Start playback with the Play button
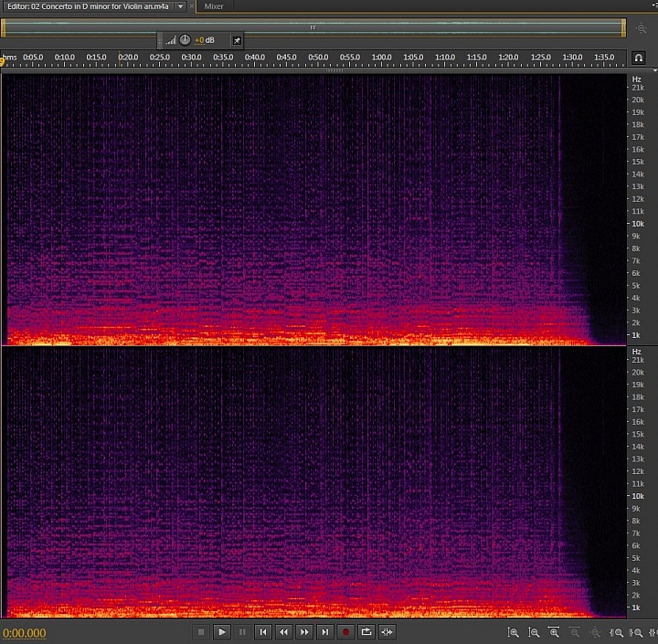This screenshot has height=644, width=658. 221,632
